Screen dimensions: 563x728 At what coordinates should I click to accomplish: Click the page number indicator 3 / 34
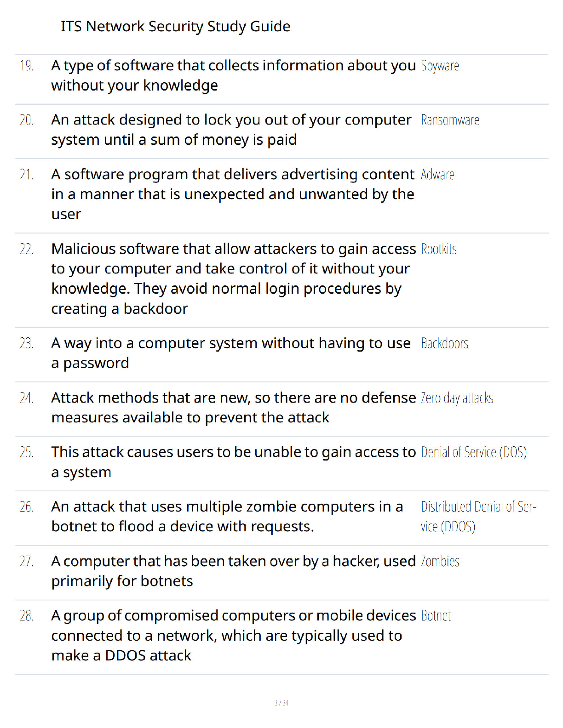pyautogui.click(x=281, y=703)
